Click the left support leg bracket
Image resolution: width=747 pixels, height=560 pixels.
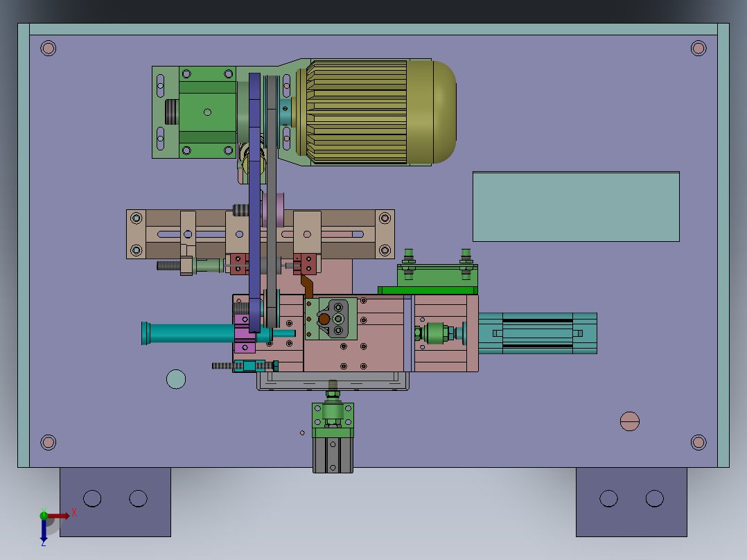(115, 502)
